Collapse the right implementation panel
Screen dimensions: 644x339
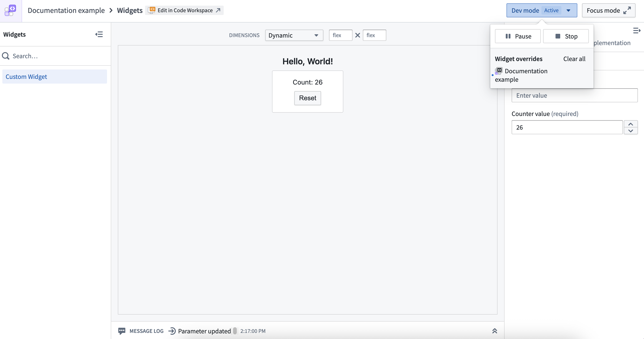point(636,30)
